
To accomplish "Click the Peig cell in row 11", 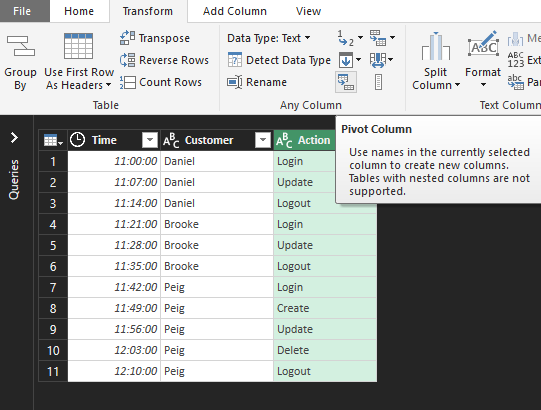I will tap(217, 371).
